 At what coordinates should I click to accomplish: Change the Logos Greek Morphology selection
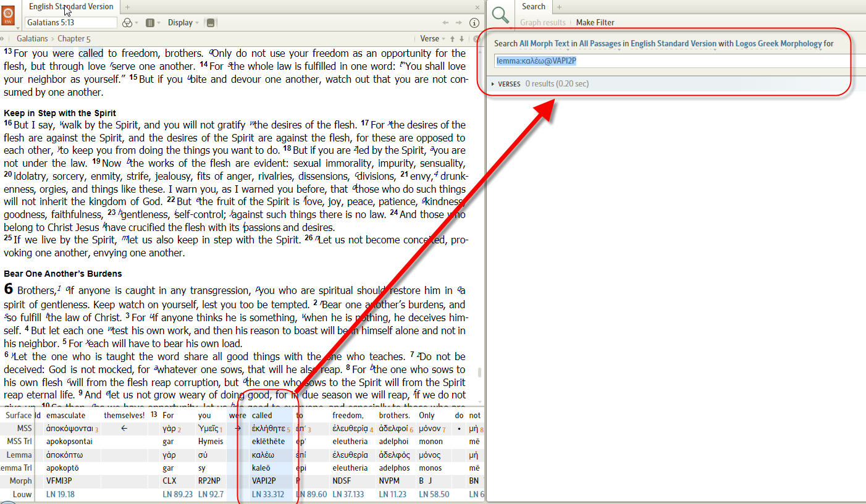(778, 44)
